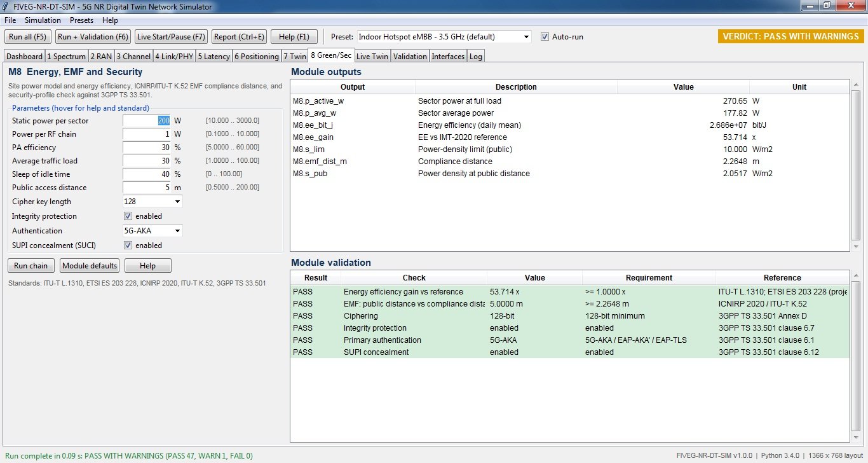Viewport: 868px width, 463px height.
Task: Open the File menu
Action: click(11, 20)
